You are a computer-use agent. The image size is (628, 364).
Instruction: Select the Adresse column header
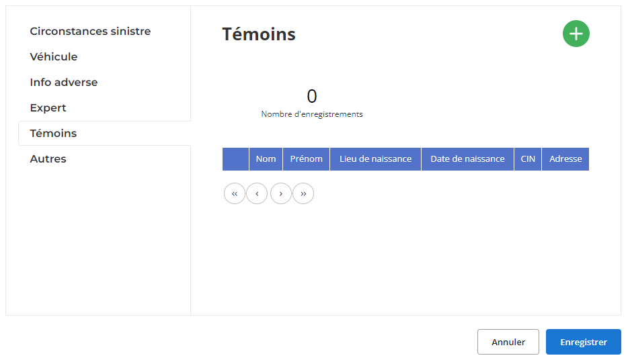tap(565, 159)
